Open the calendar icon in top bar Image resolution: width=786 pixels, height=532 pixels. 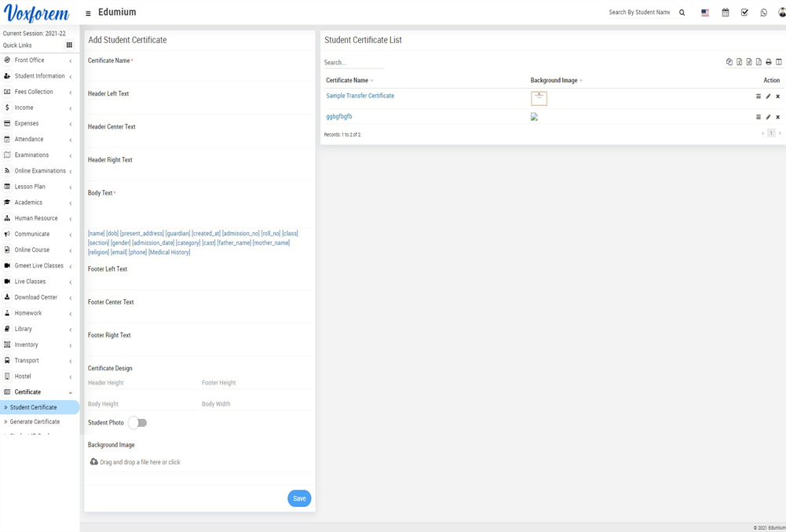(725, 13)
